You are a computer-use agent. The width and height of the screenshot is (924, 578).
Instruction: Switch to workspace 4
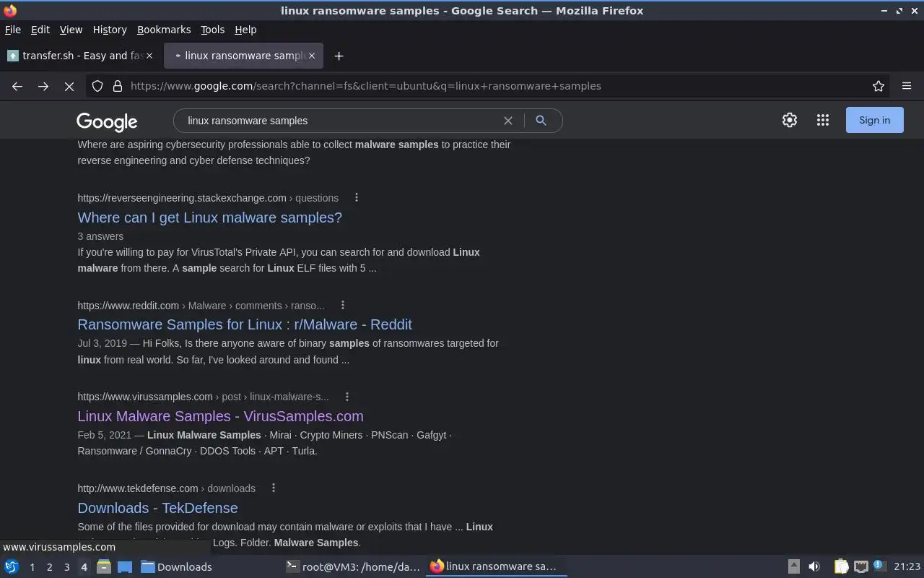[84, 567]
